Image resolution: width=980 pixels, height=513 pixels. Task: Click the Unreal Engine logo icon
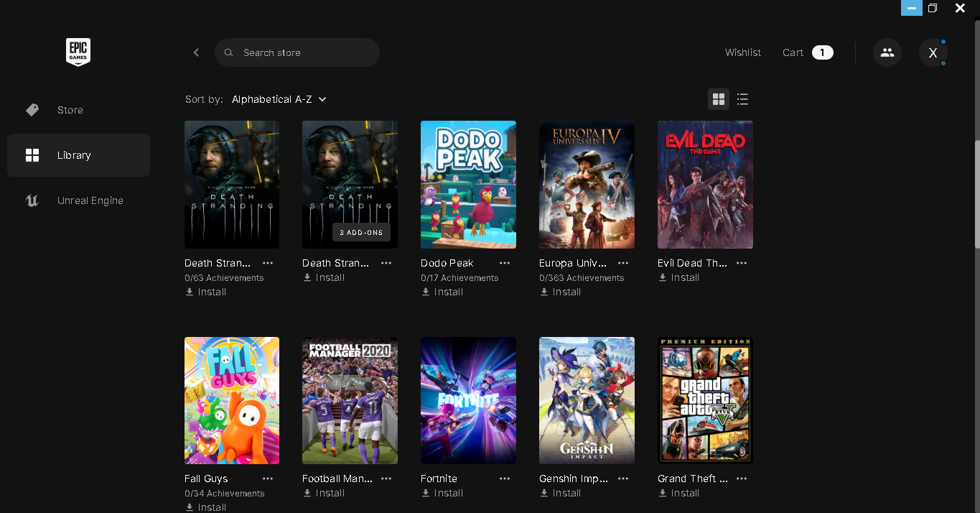[32, 200]
